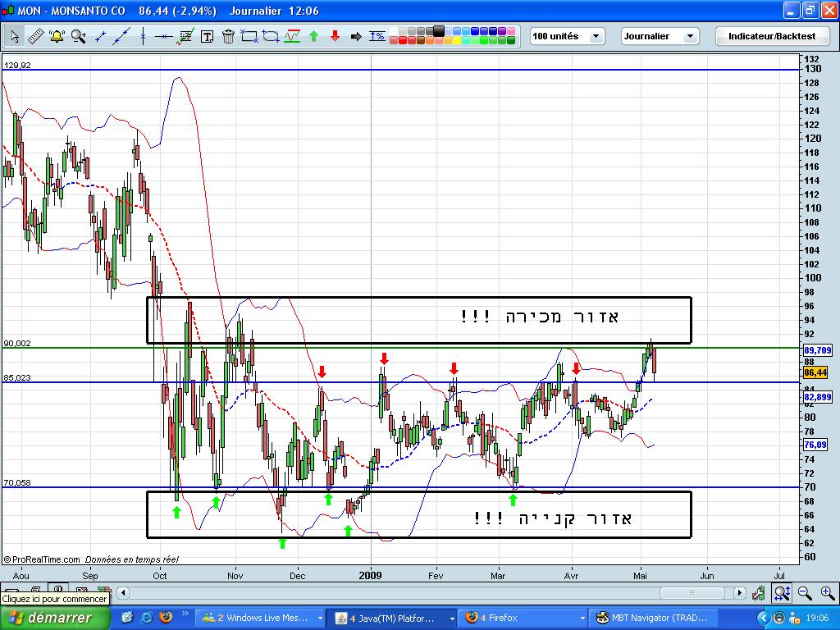Switch to Java(TM) Platform taskbar item

[x=393, y=618]
